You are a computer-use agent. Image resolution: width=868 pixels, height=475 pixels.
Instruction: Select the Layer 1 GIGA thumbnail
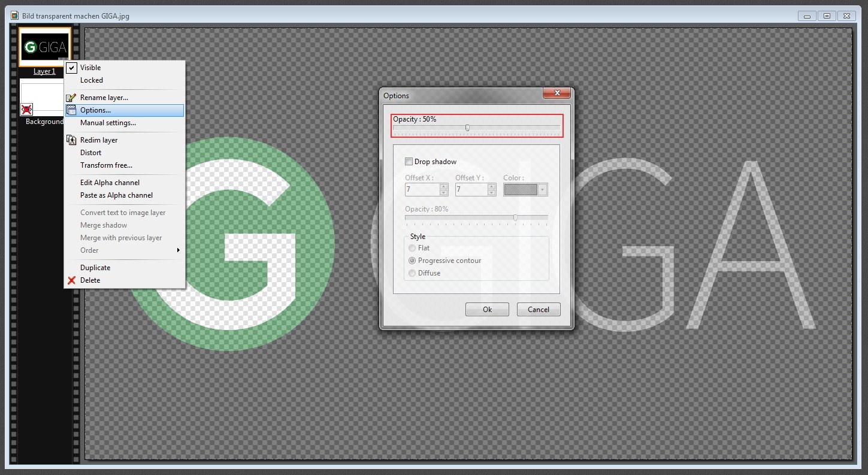tap(45, 47)
